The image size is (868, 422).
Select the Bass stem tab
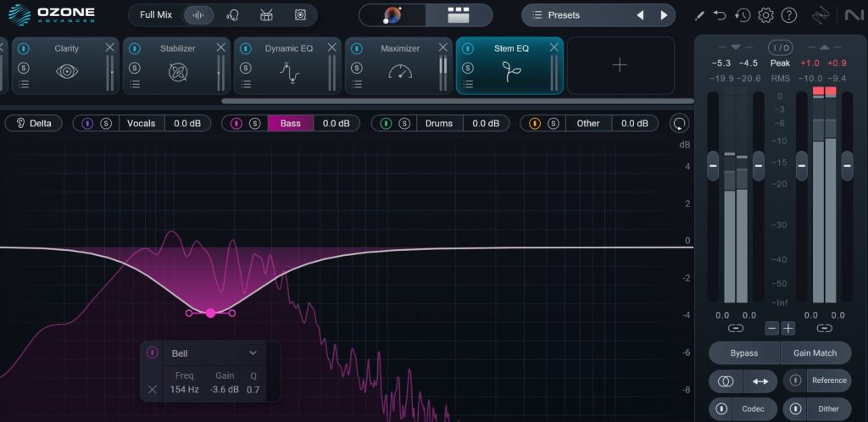pyautogui.click(x=290, y=124)
